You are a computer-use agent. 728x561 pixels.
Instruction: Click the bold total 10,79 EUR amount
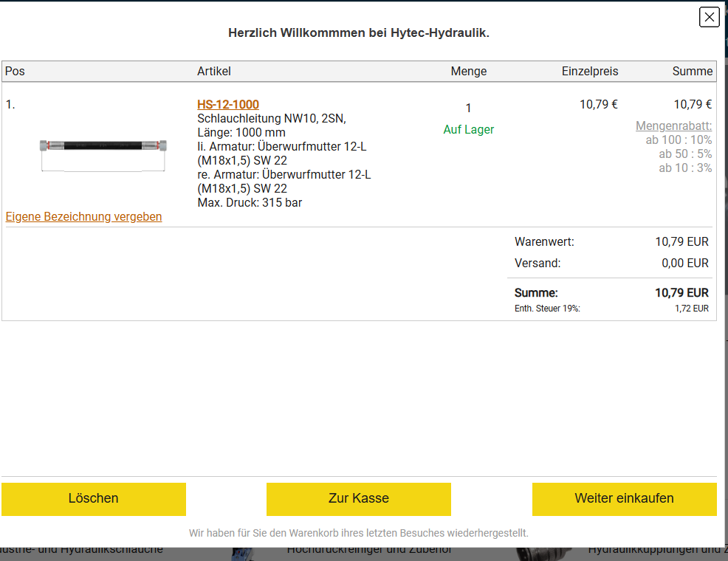tap(681, 293)
